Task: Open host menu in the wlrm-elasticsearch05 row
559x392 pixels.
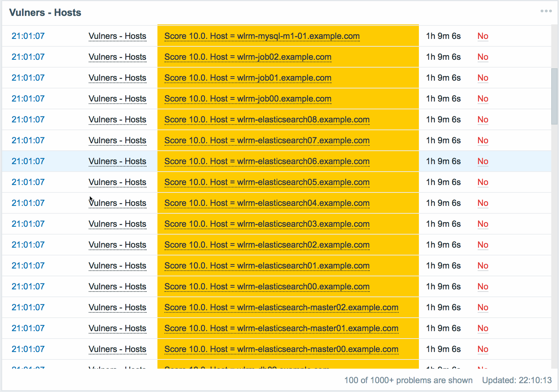Action: 117,182
